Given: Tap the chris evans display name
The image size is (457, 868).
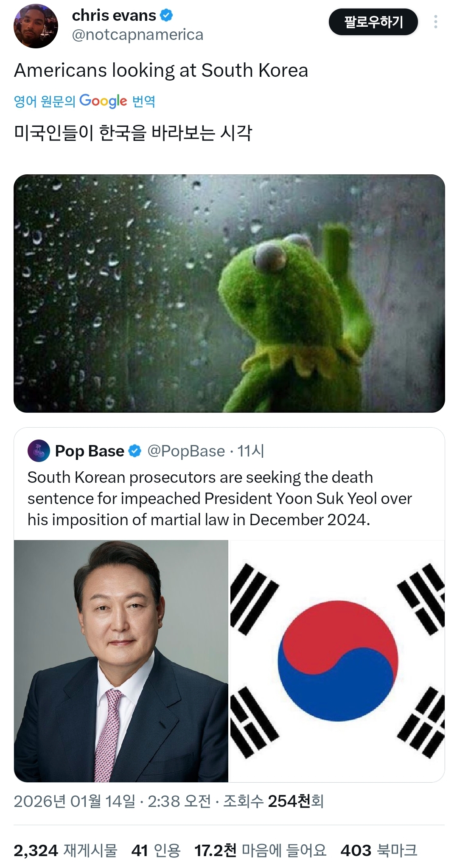Looking at the screenshot, I should (x=114, y=16).
